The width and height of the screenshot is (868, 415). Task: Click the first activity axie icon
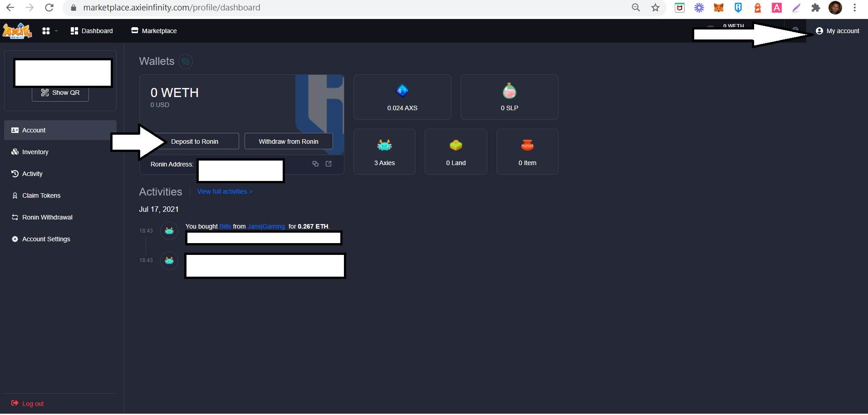click(169, 231)
